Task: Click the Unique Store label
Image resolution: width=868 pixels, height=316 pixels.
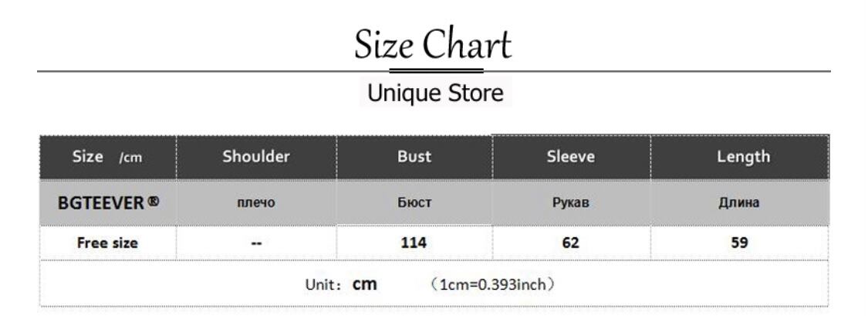Action: tap(436, 93)
